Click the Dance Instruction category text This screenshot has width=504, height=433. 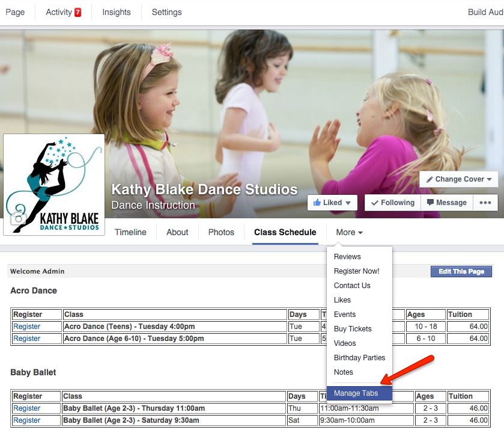(153, 205)
